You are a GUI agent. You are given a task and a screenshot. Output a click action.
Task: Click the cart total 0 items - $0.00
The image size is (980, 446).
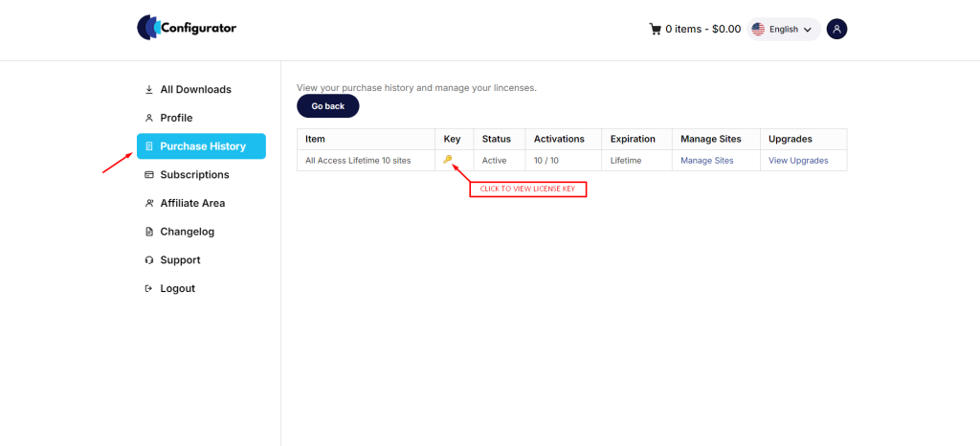coord(702,29)
